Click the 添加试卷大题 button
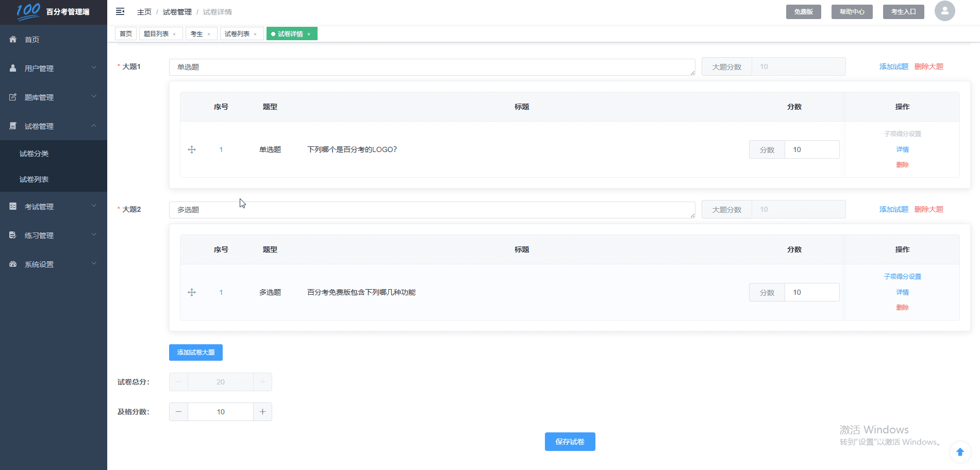The height and width of the screenshot is (470, 980). (195, 352)
